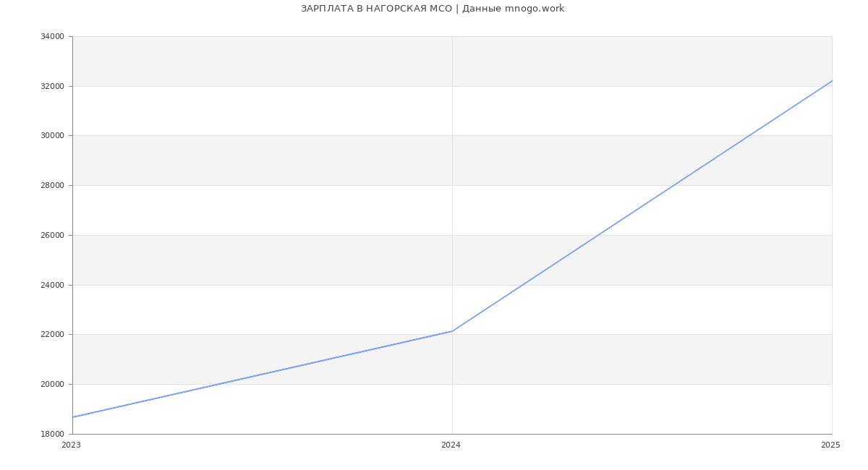
Task: Click the 30000 y-axis label
Action: pos(52,136)
